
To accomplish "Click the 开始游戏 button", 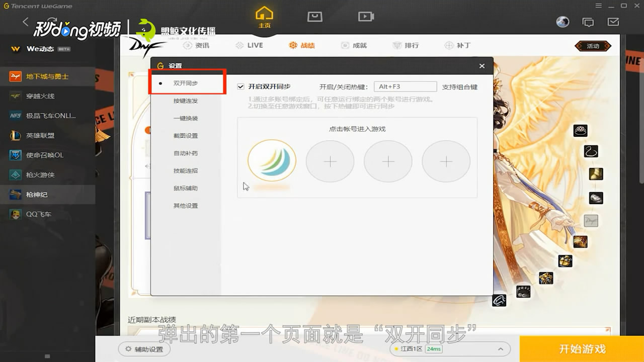I will click(x=582, y=349).
